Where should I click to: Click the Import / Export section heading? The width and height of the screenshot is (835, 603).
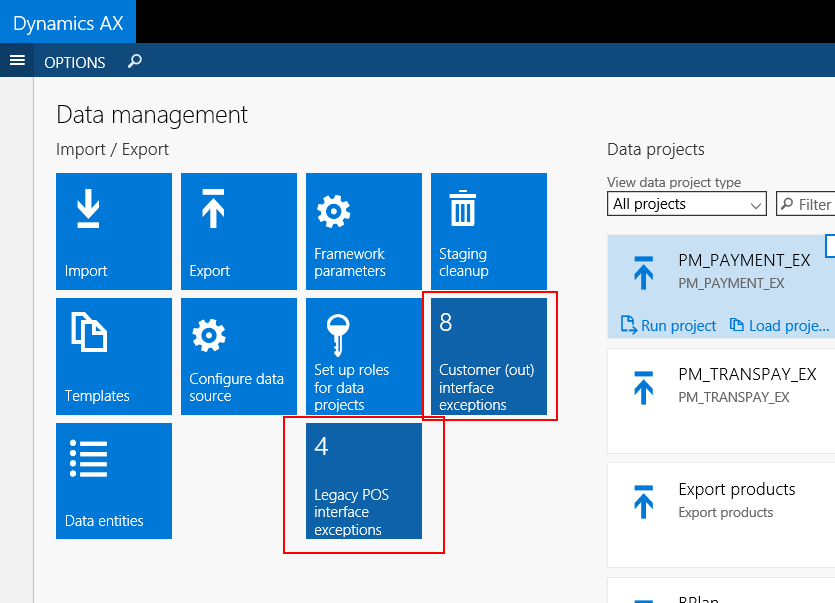point(112,150)
